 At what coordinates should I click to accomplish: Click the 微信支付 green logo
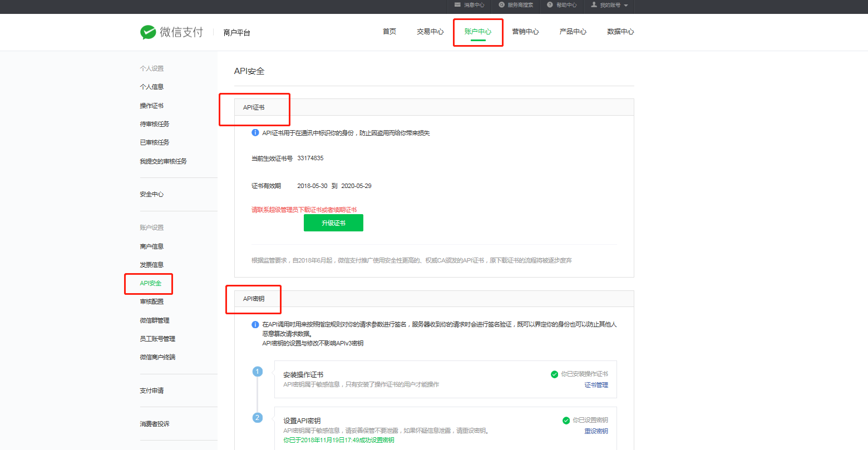148,32
